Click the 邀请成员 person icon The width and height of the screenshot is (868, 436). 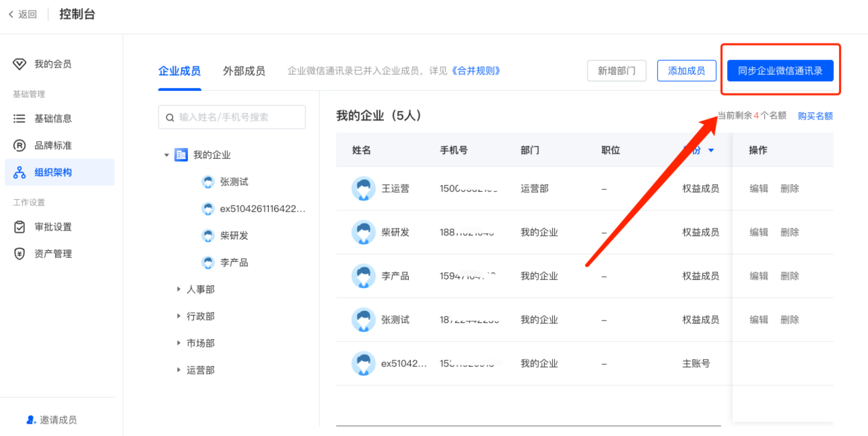(x=31, y=420)
